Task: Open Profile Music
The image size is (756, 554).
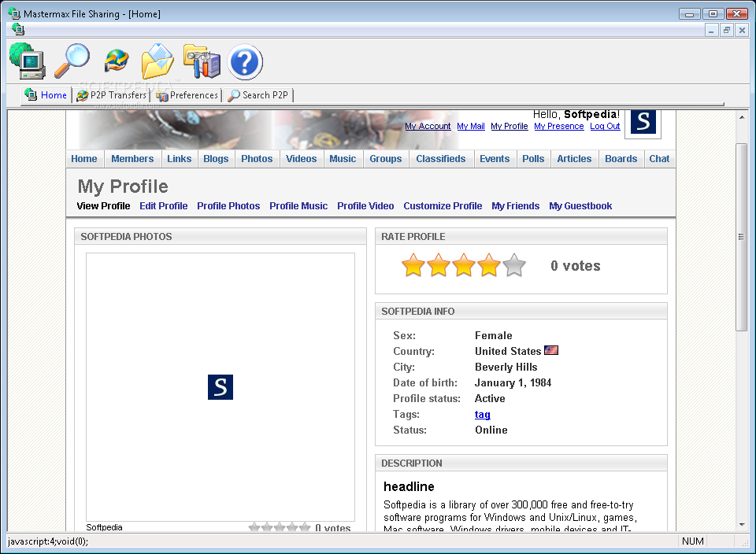Action: 298,205
